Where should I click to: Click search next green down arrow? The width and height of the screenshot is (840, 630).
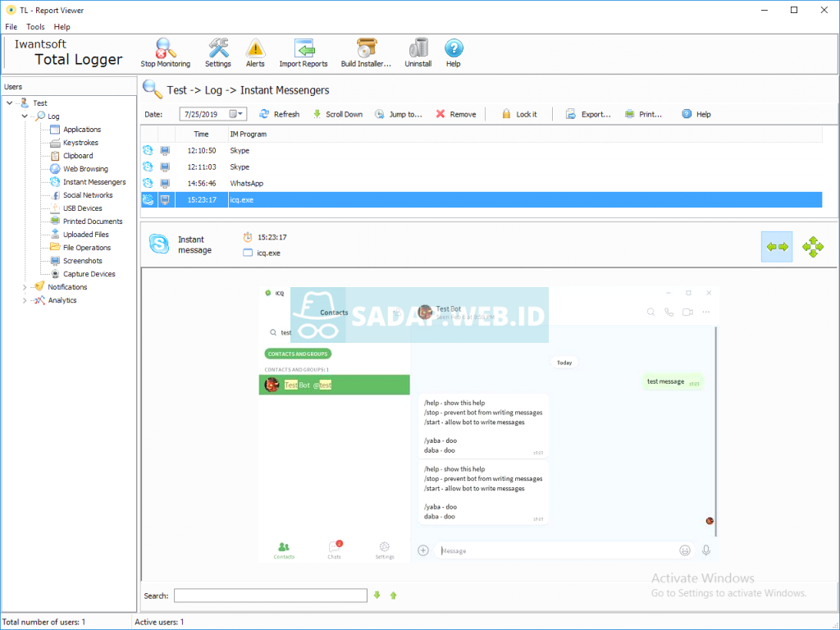tap(377, 596)
